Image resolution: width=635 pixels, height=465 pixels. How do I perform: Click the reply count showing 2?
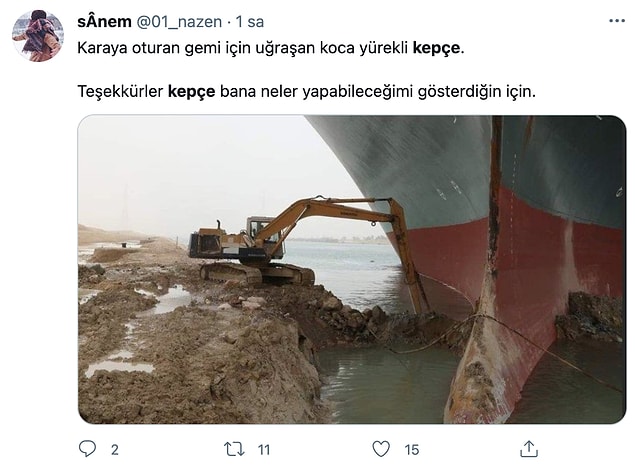(x=115, y=450)
